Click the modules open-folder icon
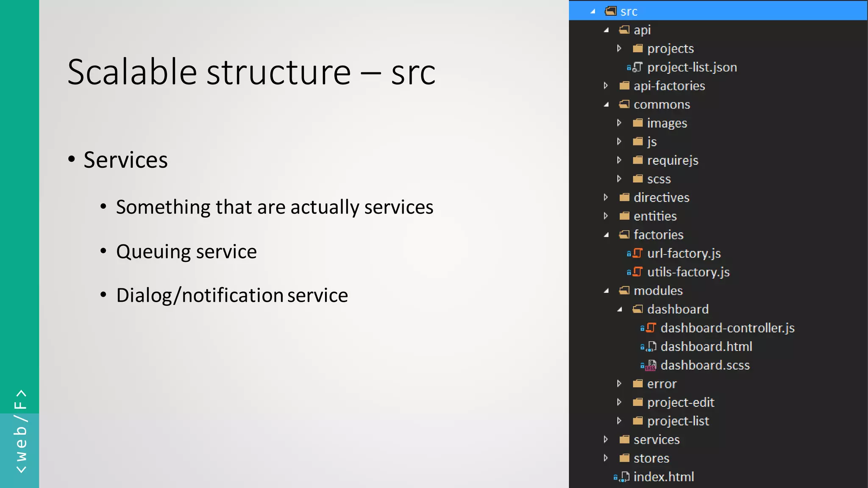Image resolution: width=868 pixels, height=488 pixels. (624, 291)
